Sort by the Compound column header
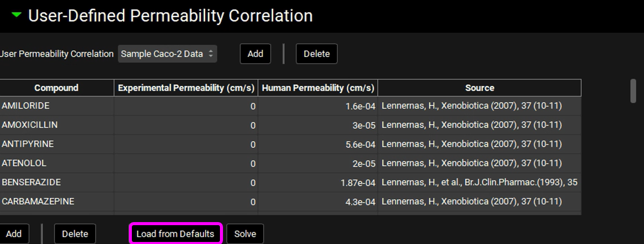Viewport: 644px width, 244px height. click(x=56, y=88)
